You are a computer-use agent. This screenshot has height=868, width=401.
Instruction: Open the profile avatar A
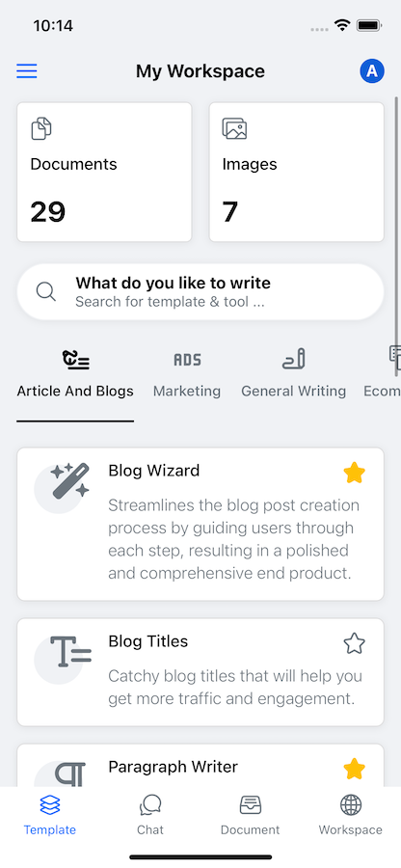[x=372, y=70]
